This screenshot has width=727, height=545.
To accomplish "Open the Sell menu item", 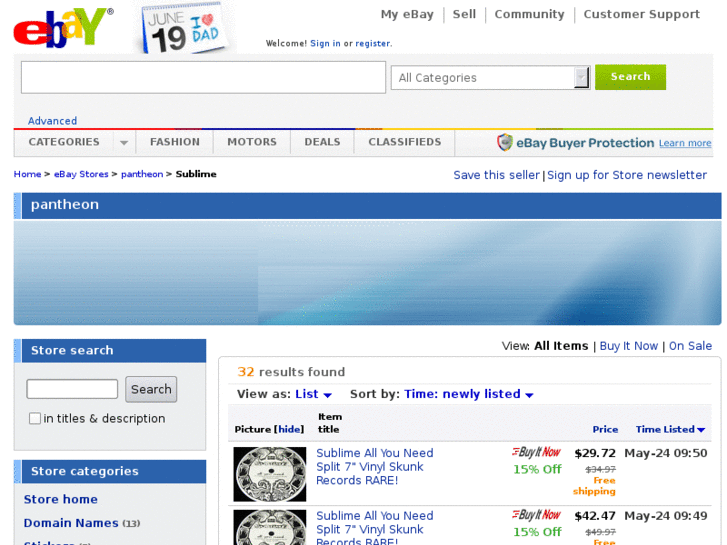I will pos(464,14).
